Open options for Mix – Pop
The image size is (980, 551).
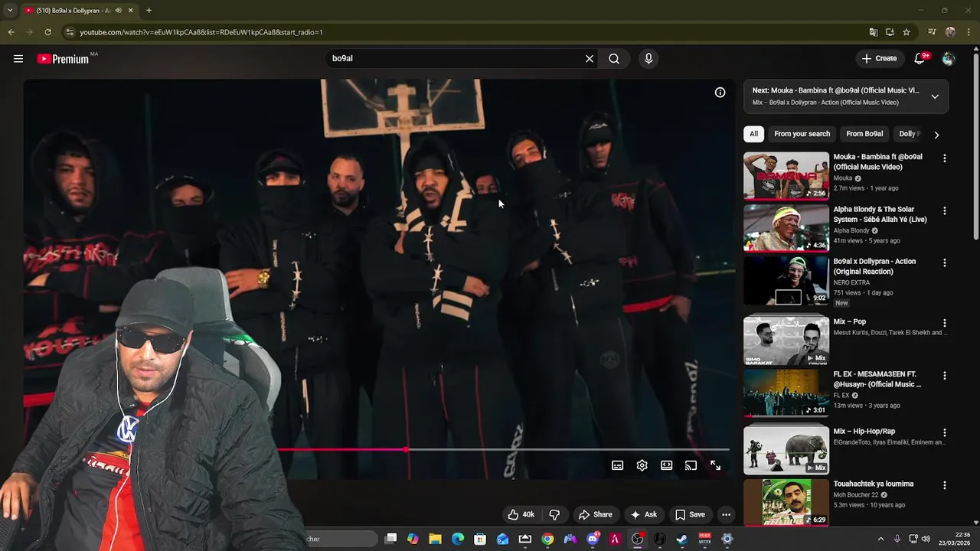[x=945, y=323]
